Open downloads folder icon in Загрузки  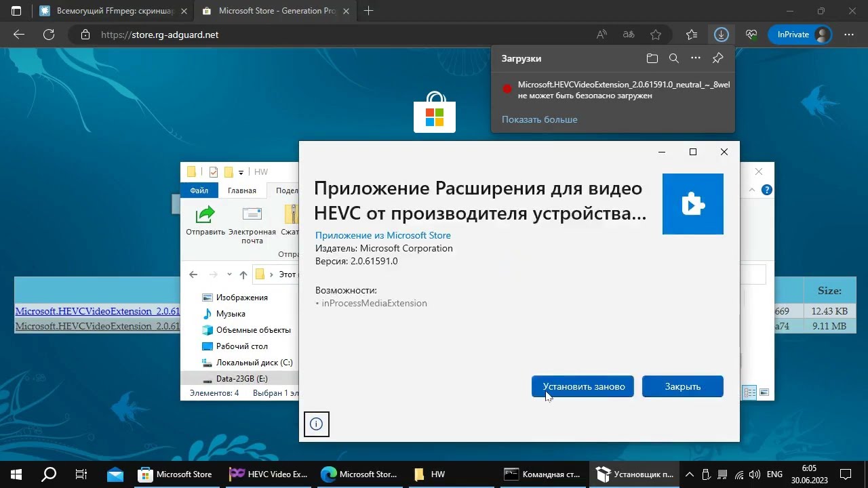pyautogui.click(x=652, y=58)
